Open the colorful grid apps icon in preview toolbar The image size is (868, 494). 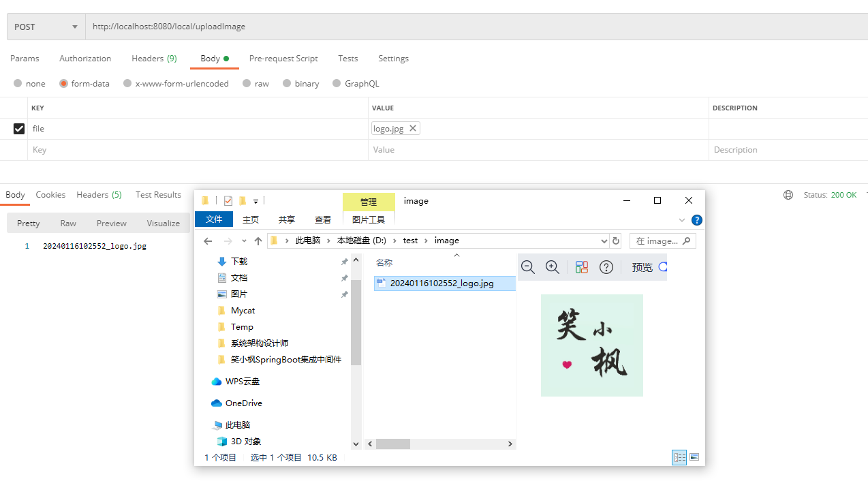tap(582, 268)
